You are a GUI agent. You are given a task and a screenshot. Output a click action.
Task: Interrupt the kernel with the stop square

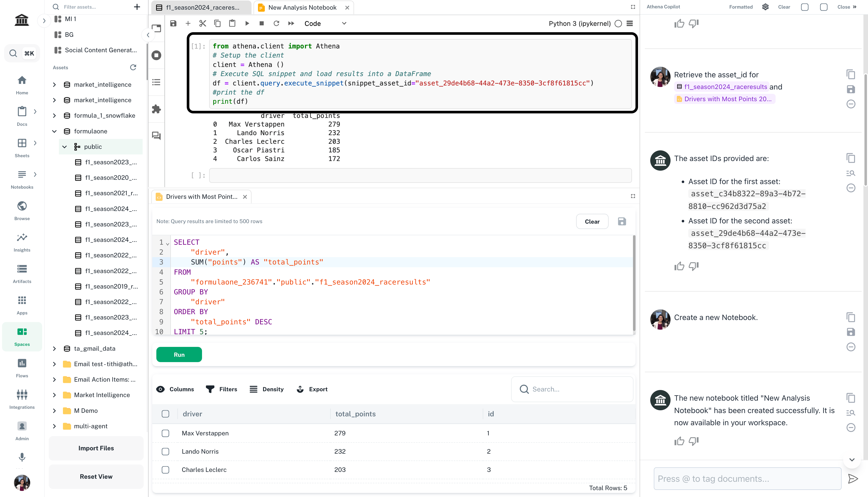pos(262,23)
